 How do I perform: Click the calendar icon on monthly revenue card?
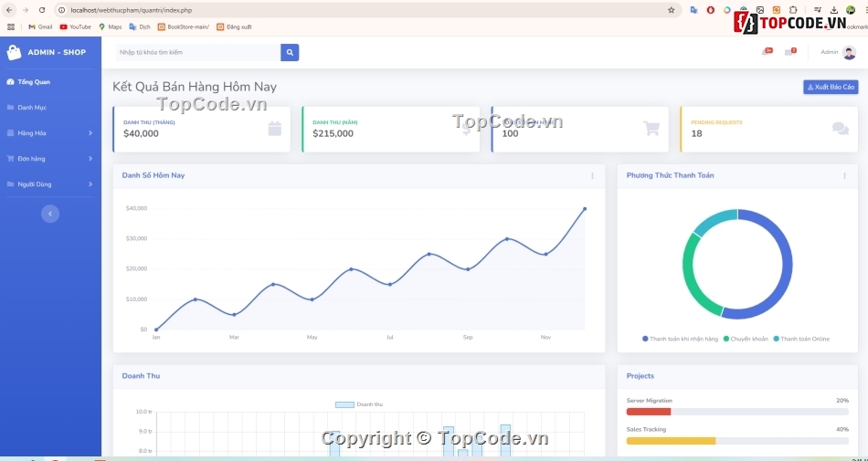(x=275, y=129)
